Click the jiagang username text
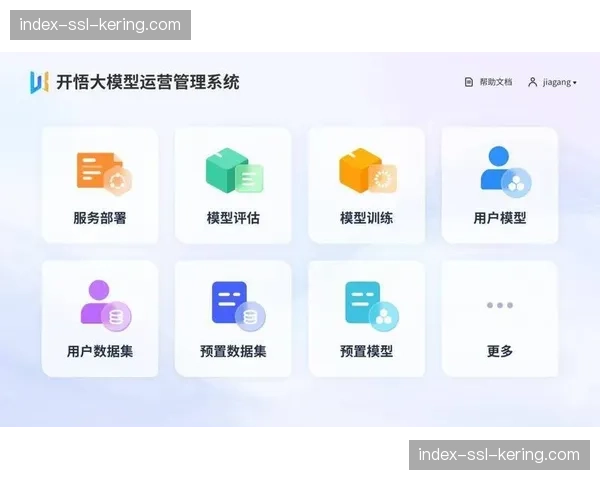The image size is (600, 480). 557,82
